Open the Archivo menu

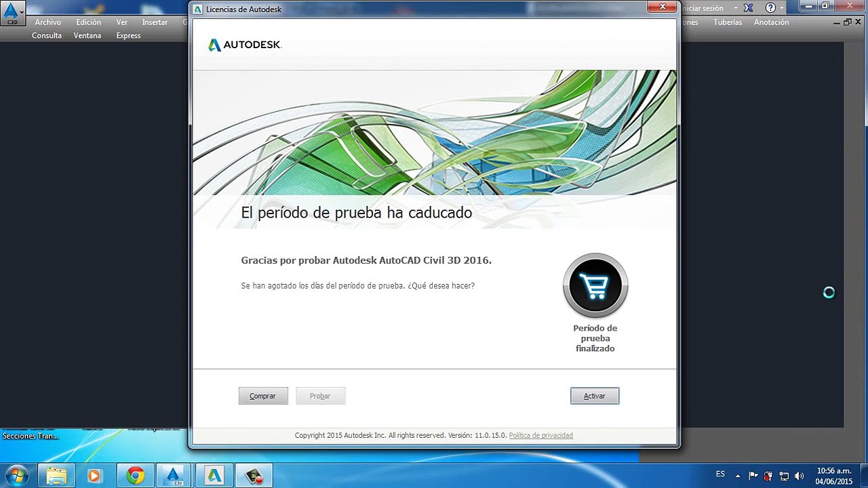[48, 22]
